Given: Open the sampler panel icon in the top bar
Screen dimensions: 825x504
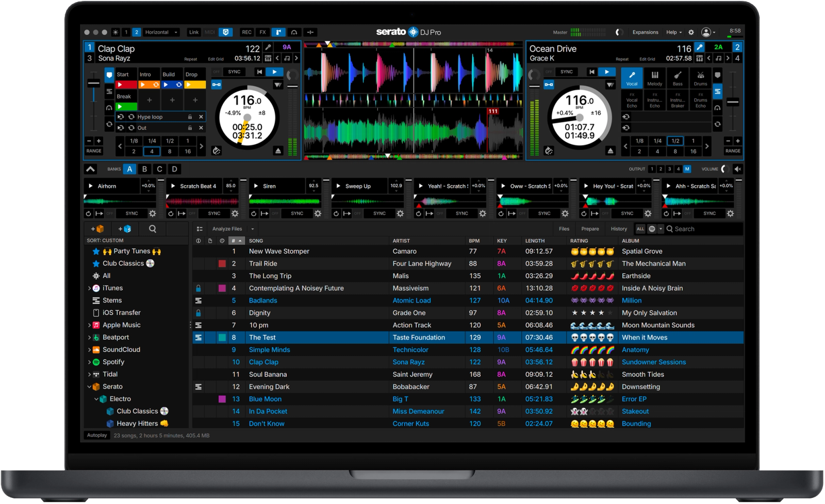Looking at the screenshot, I should point(278,32).
